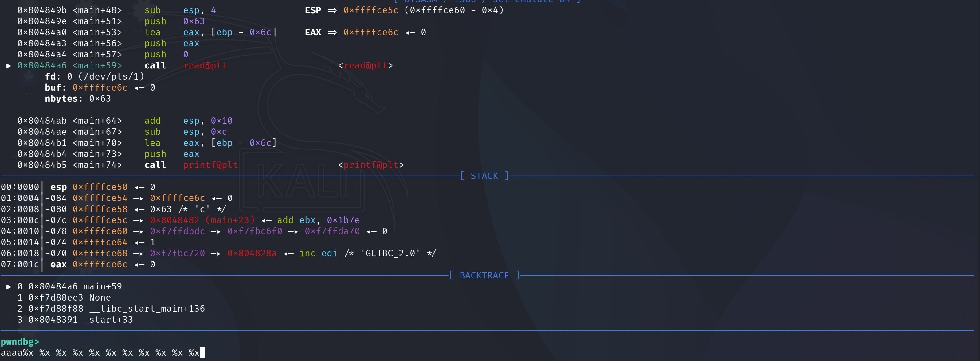
Task: Select the "<main+73>" symbol label
Action: coord(97,153)
